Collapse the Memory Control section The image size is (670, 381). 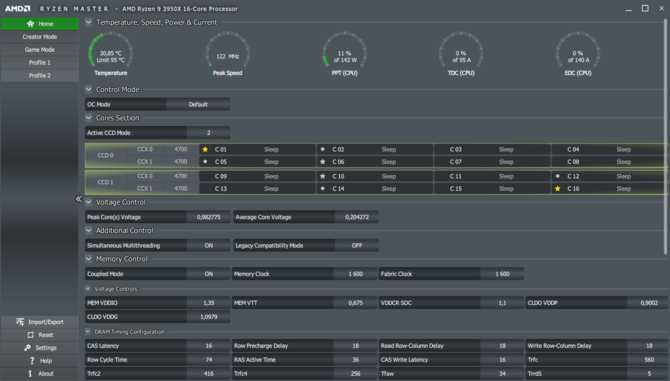(x=88, y=258)
